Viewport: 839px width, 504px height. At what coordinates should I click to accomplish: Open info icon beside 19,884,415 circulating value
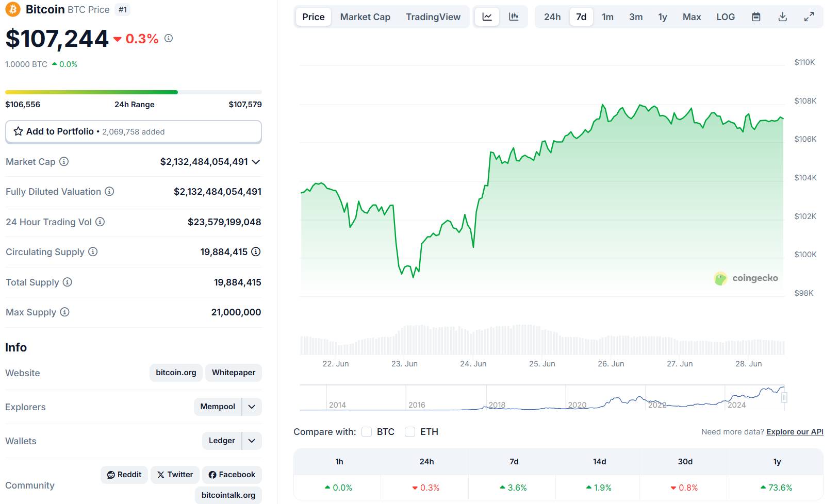[256, 251]
